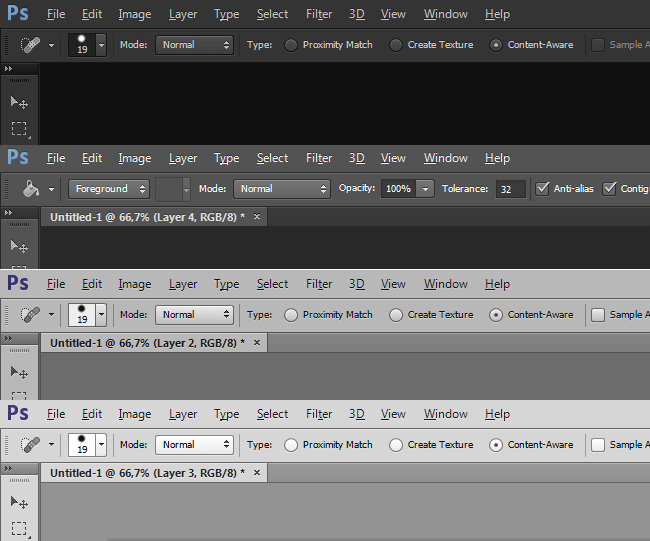Image resolution: width=650 pixels, height=541 pixels.
Task: Click brush size 19 preview in Layer 2 window
Action: tap(82, 315)
